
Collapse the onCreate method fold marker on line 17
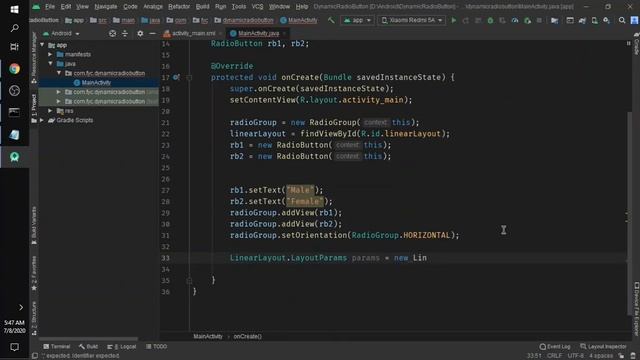tap(189, 77)
